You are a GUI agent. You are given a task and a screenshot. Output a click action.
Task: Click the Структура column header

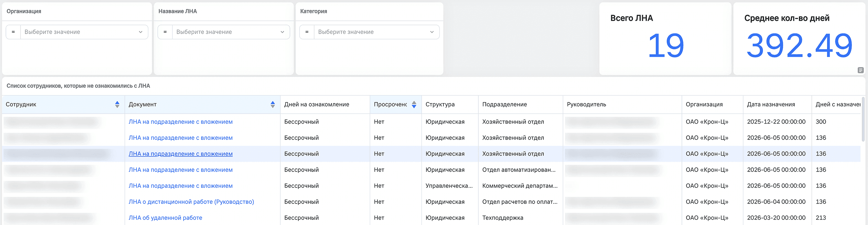click(450, 105)
